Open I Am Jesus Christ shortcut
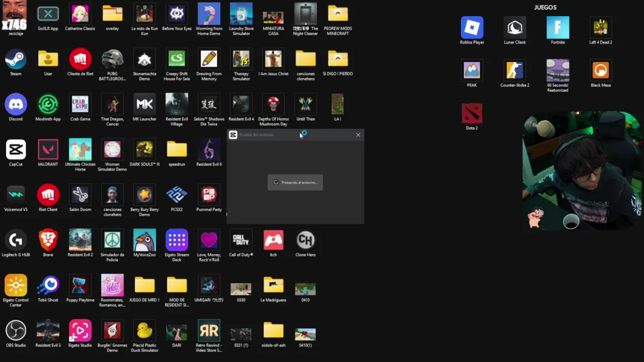The image size is (644, 362). (273, 59)
